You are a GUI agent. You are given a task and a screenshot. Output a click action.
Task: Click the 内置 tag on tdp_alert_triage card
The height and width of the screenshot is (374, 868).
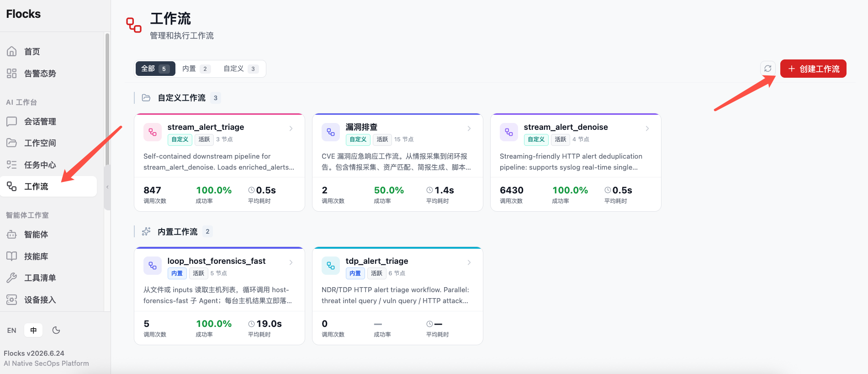tap(355, 273)
